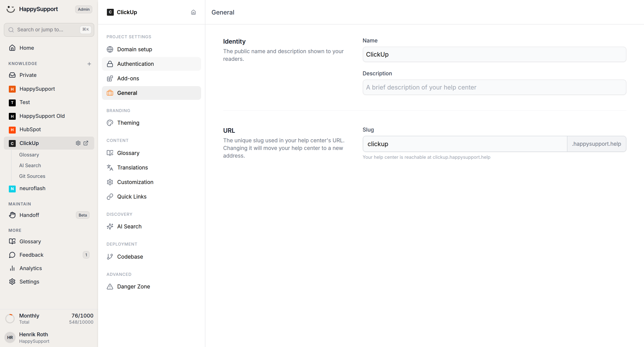The width and height of the screenshot is (644, 347).
Task: Click the AI Search sparkle icon
Action: tap(110, 226)
